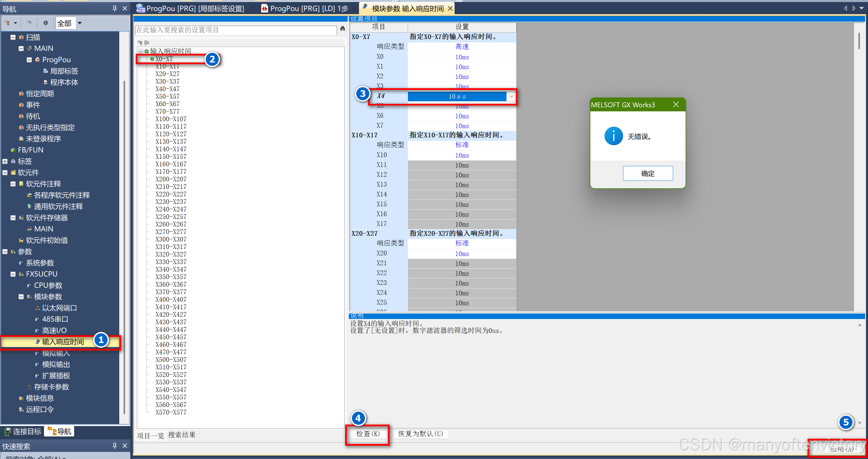Screen dimensions: 868x459
Task: Click the binoculars search icon
Action: tap(343, 29)
